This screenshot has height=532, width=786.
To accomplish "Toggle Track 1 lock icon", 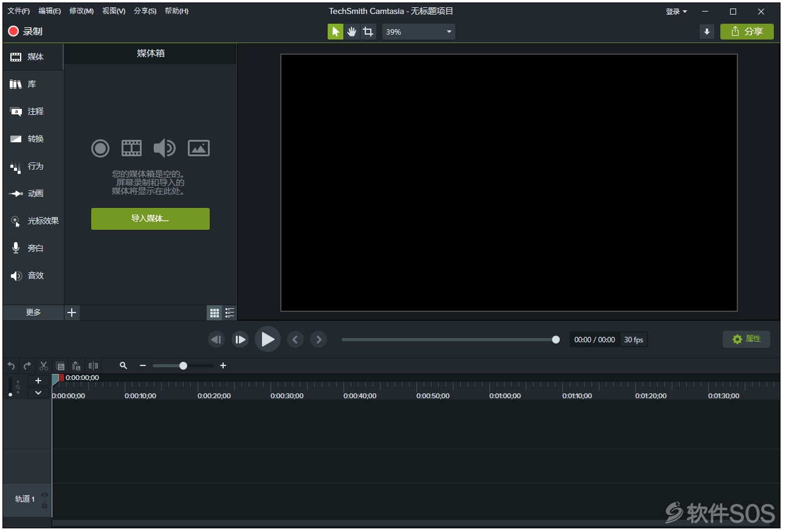I will [44, 505].
